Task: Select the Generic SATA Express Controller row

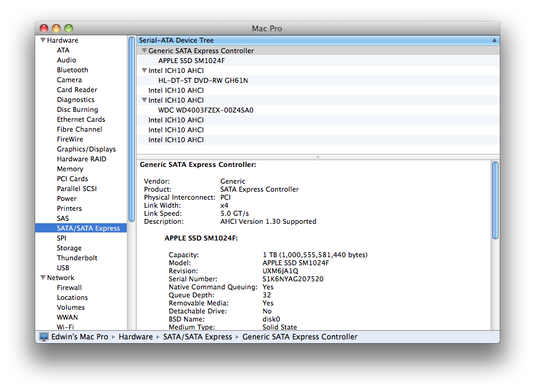Action: tap(318, 51)
